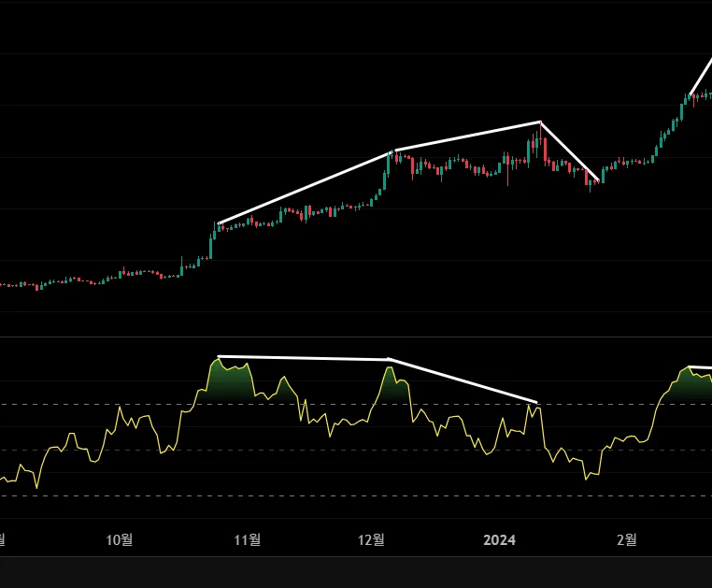The width and height of the screenshot is (712, 588).
Task: Click the 11월 label on the time axis
Action: tap(247, 539)
